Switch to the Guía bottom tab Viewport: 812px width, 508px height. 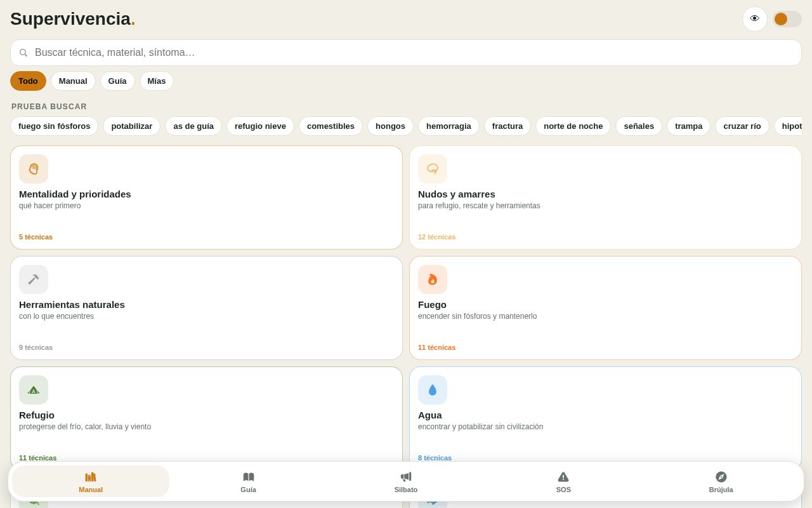coord(249,481)
